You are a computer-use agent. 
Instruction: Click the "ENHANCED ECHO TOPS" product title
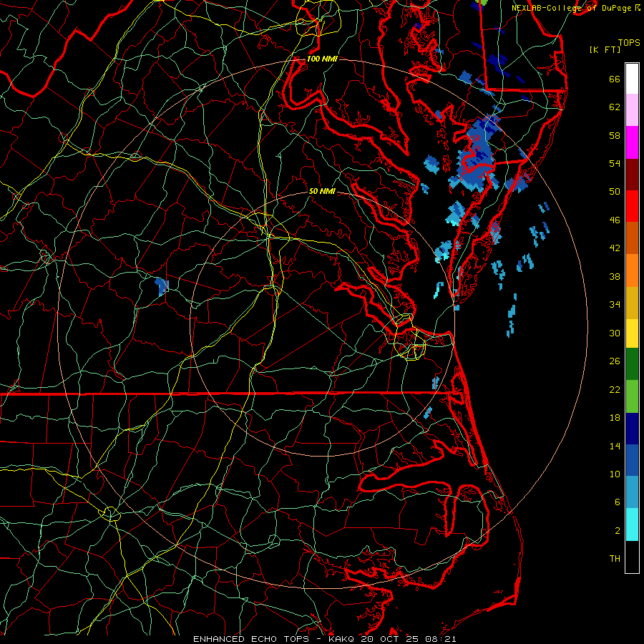tap(251, 639)
